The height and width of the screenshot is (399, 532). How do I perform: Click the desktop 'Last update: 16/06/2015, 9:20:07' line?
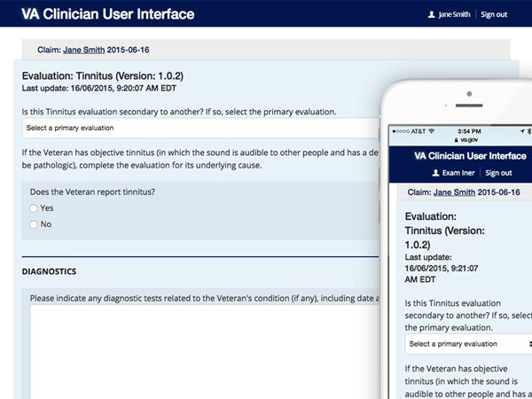(x=99, y=89)
